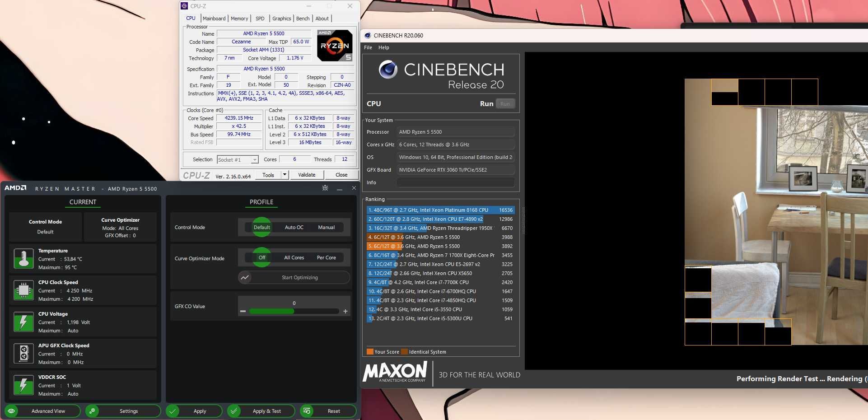
Task: Switch to the Mainboard tab
Action: (214, 19)
